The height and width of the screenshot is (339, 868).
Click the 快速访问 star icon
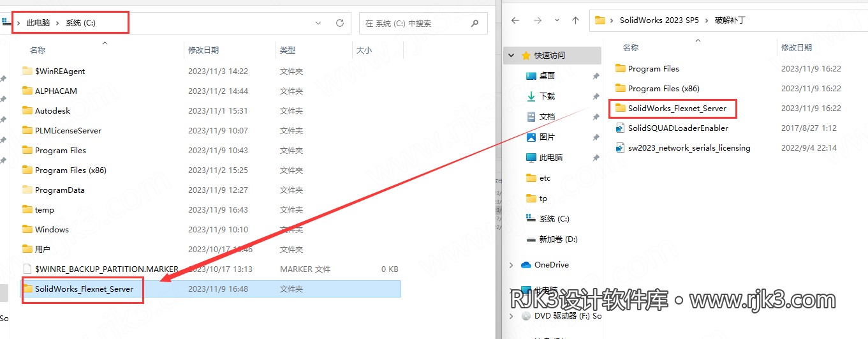526,56
